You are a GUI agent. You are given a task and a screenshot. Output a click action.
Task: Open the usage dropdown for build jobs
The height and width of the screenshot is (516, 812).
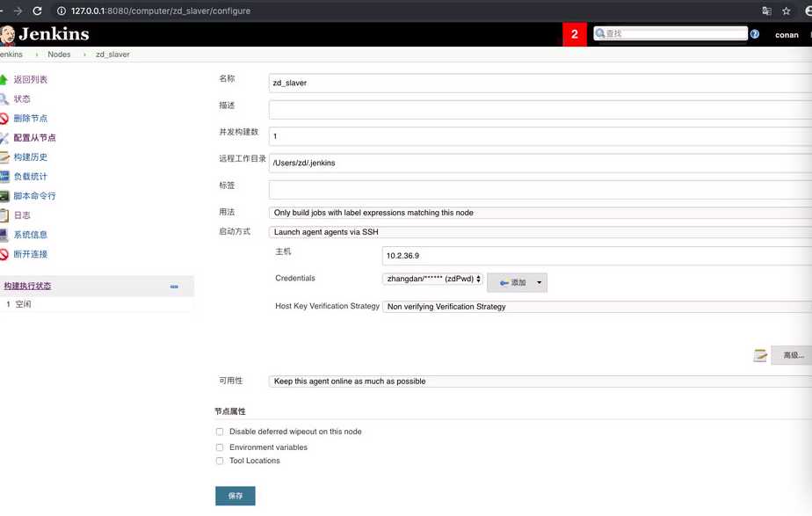click(540, 213)
